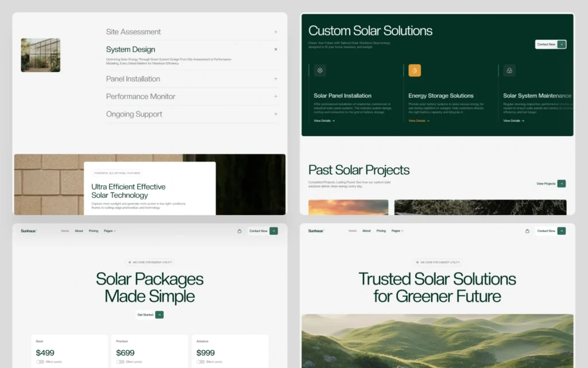Open View Details under Energy Storage Solutions
This screenshot has width=588, height=368.
(419, 121)
